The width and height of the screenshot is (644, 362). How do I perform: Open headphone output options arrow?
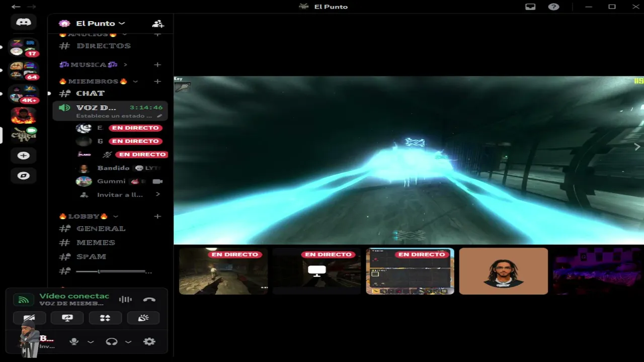point(128,342)
